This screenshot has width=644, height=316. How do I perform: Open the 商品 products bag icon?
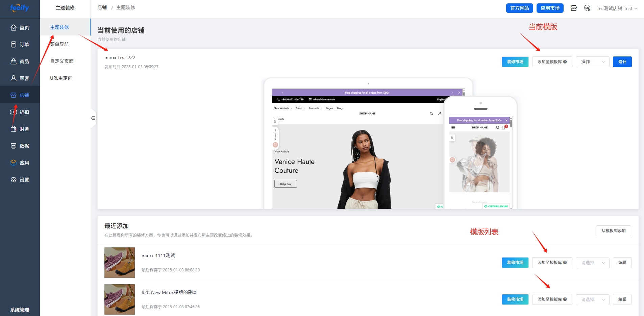14,61
